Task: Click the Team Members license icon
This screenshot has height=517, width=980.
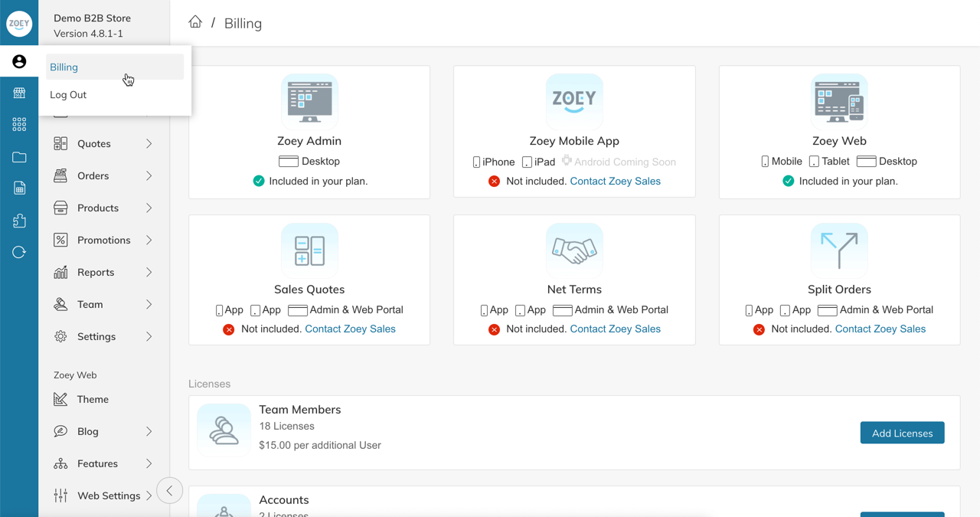Action: 224,430
